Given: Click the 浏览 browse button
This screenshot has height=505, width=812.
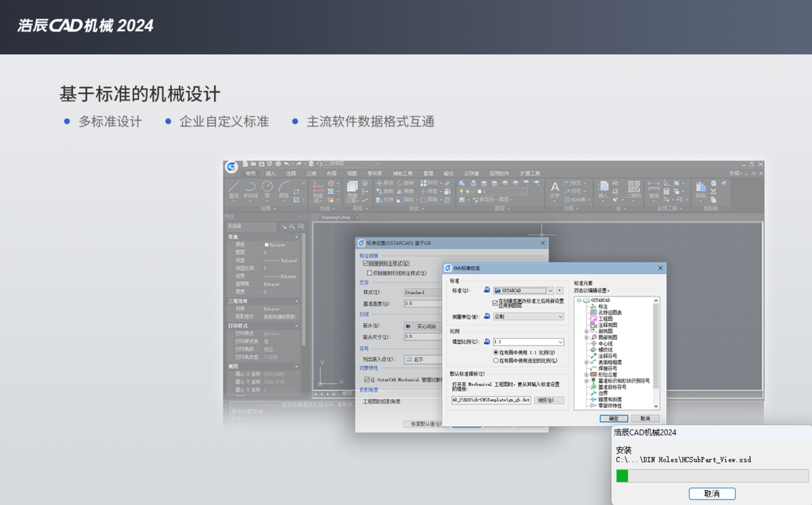Looking at the screenshot, I should pyautogui.click(x=549, y=400).
